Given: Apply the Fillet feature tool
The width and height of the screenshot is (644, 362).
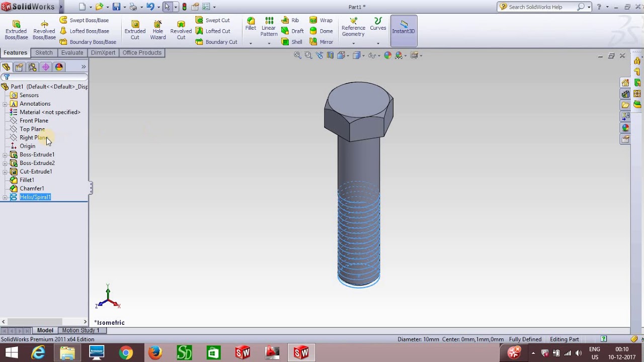Looking at the screenshot, I should click(x=251, y=24).
